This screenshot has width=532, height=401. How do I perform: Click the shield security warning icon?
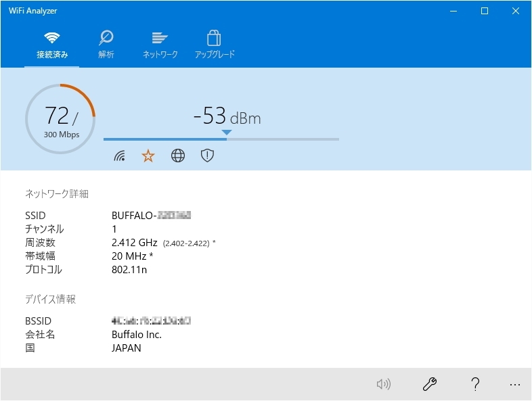(x=207, y=156)
